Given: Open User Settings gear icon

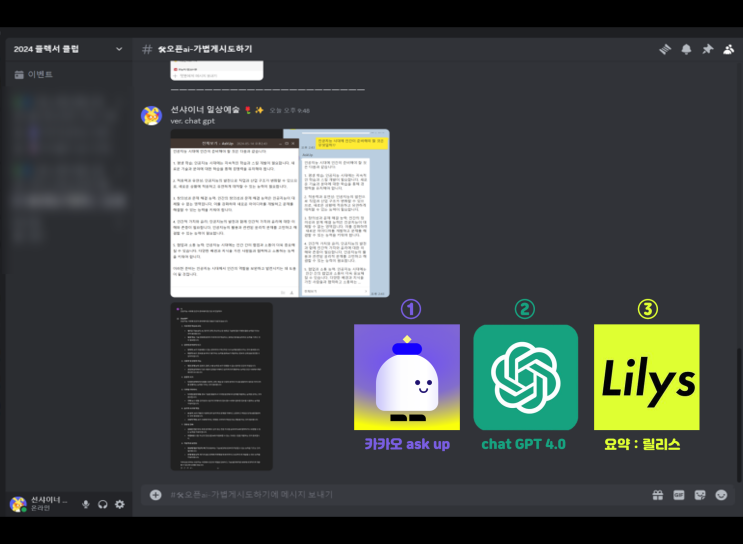Looking at the screenshot, I should pyautogui.click(x=120, y=504).
